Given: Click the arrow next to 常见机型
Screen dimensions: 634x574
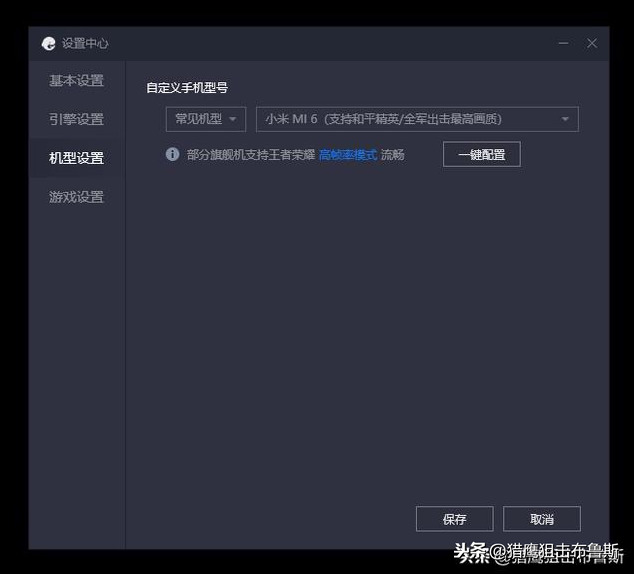Looking at the screenshot, I should [x=233, y=119].
